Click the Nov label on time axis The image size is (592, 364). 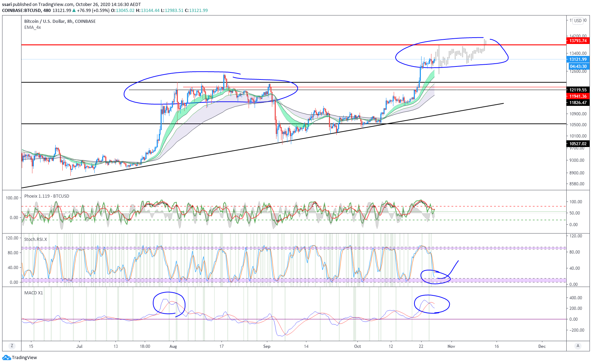451,346
